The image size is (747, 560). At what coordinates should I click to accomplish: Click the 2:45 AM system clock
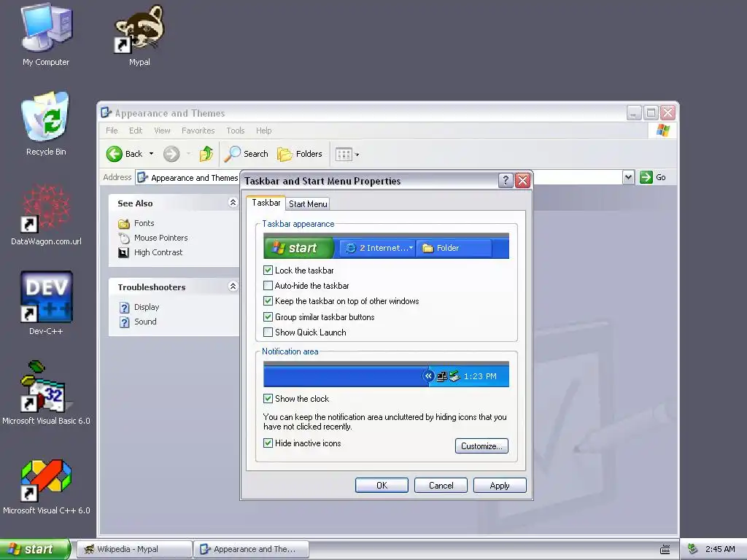720,549
